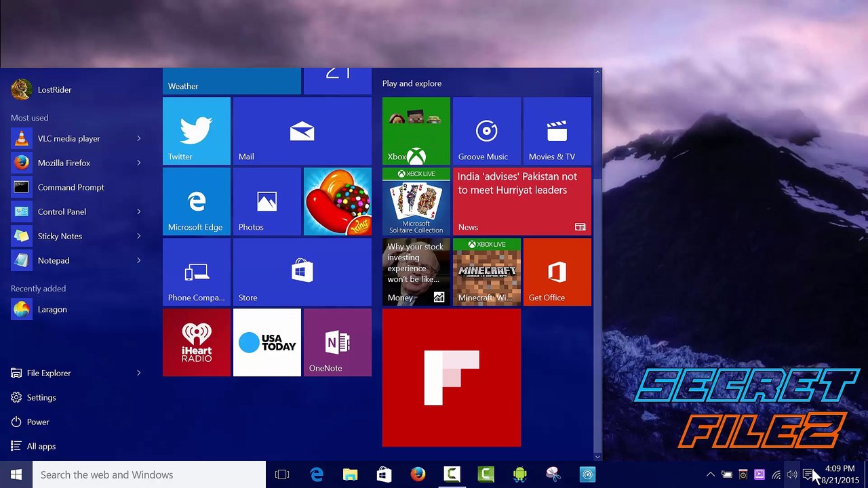Open the volume control in system tray
The height and width of the screenshot is (488, 868).
tap(791, 474)
